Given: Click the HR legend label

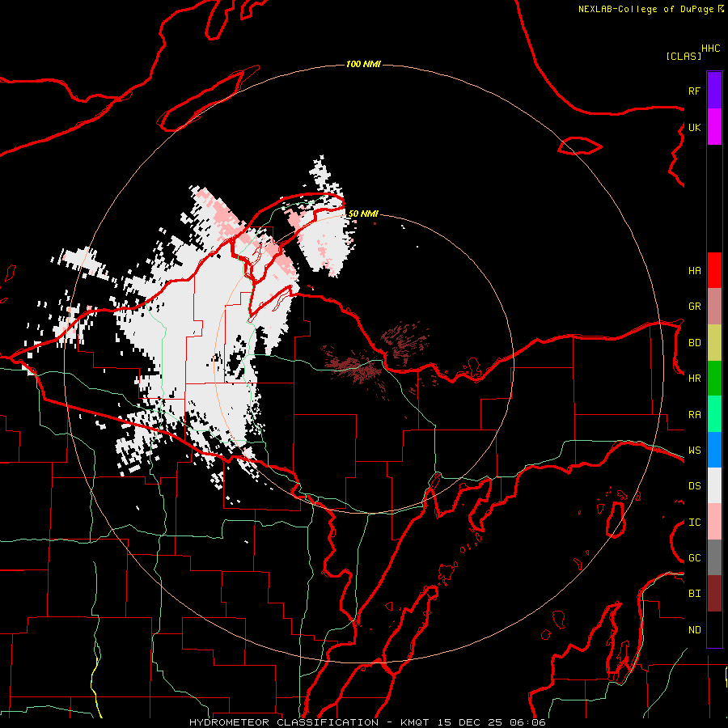Looking at the screenshot, I should (x=694, y=379).
